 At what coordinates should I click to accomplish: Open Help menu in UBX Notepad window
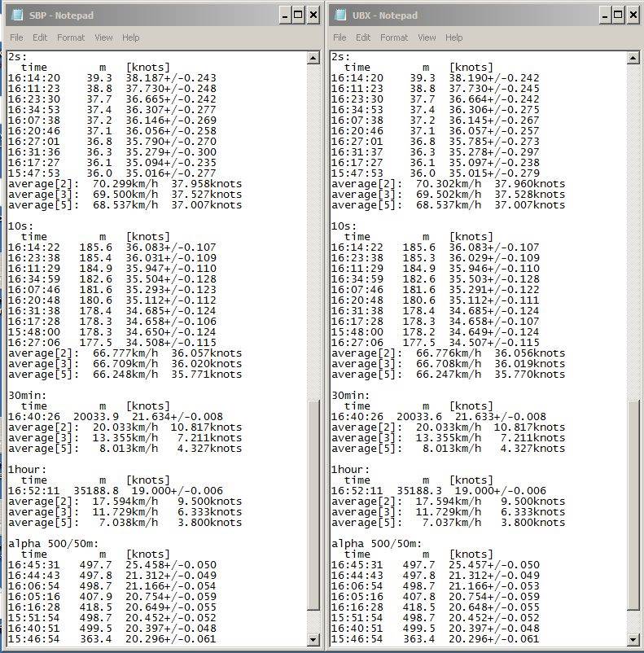pos(453,37)
